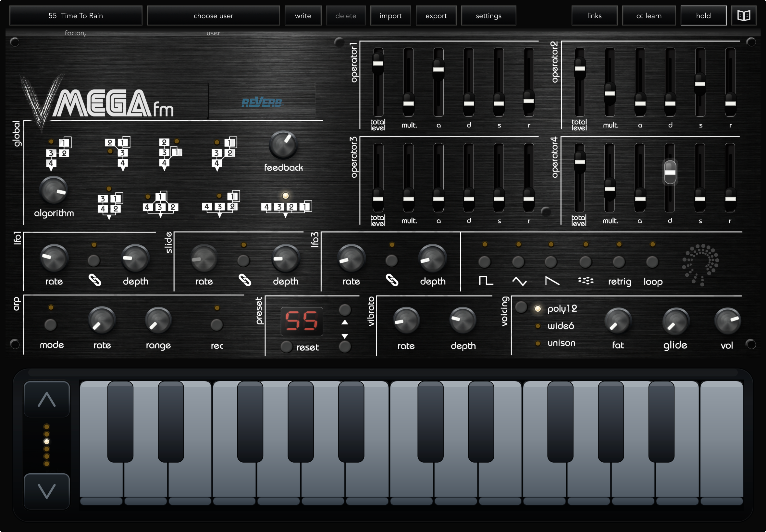The width and height of the screenshot is (766, 532).
Task: Open the choose user preset dropdown
Action: [214, 16]
